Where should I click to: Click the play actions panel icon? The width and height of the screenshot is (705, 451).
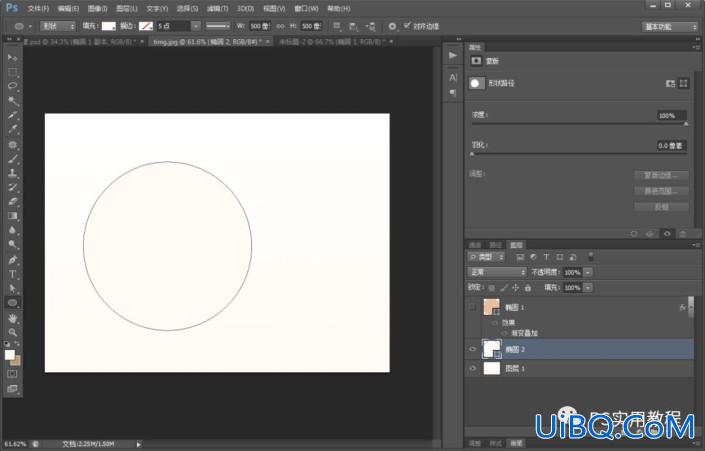click(x=453, y=55)
